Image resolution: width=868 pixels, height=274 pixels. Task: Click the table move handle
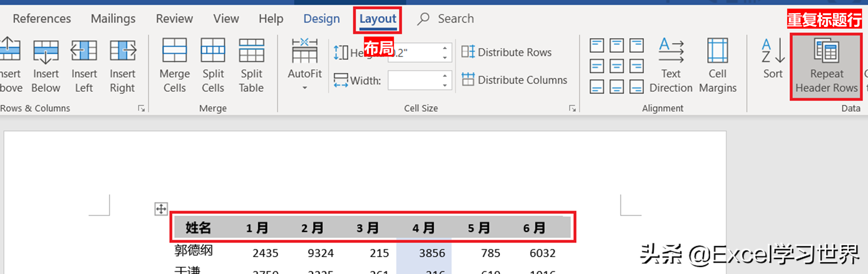(161, 209)
